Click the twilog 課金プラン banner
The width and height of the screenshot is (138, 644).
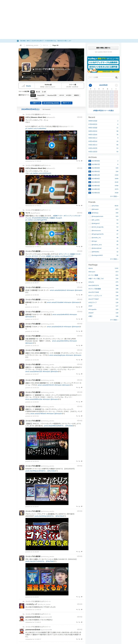[x=103, y=65]
